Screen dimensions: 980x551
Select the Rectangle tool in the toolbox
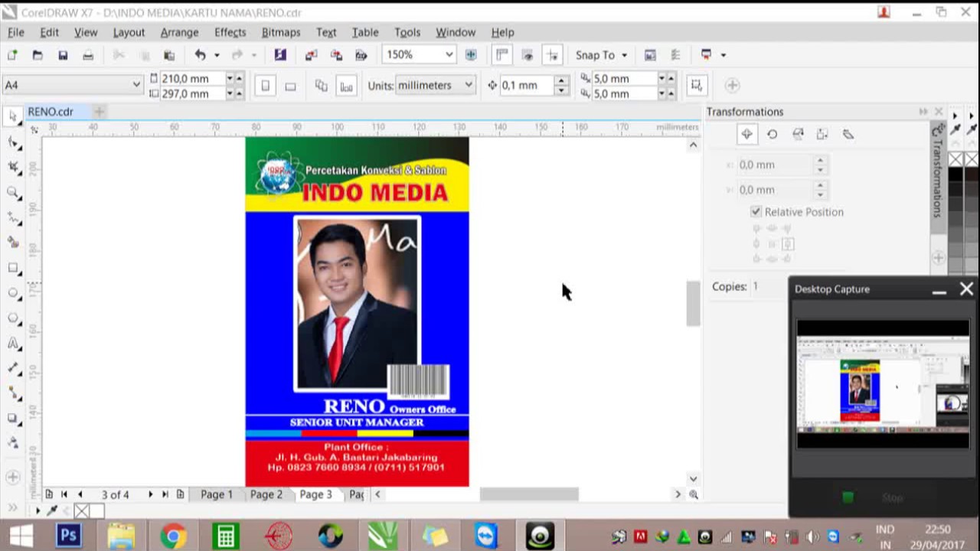[13, 268]
